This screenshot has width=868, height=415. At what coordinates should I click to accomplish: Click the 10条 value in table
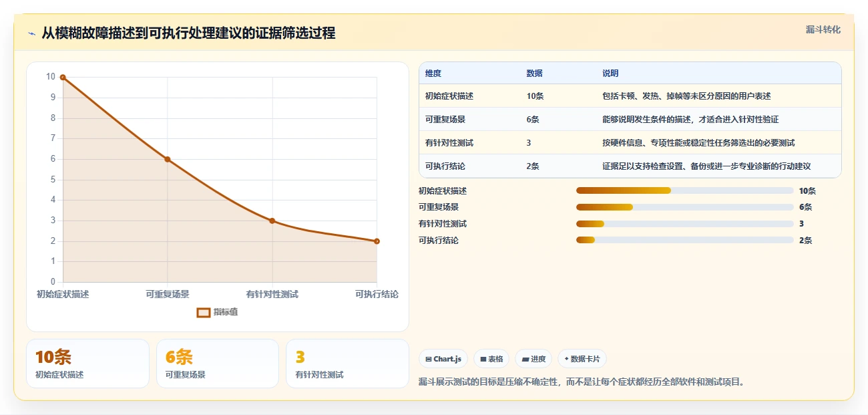535,96
